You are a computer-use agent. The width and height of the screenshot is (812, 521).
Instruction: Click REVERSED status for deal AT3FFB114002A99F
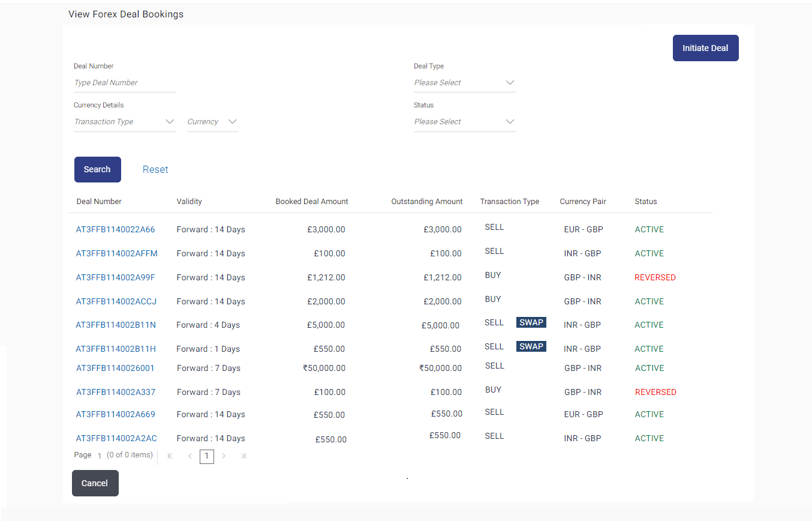pyautogui.click(x=655, y=277)
